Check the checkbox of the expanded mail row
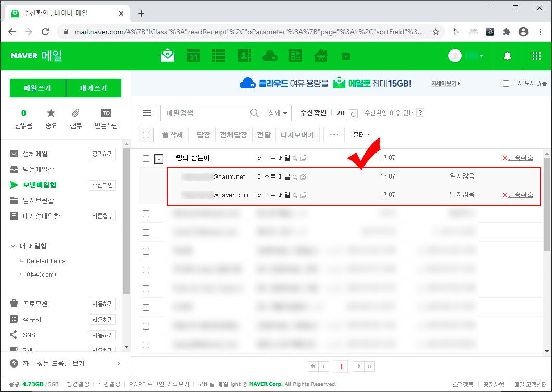Screen dimensions: 552x392 coord(146,159)
